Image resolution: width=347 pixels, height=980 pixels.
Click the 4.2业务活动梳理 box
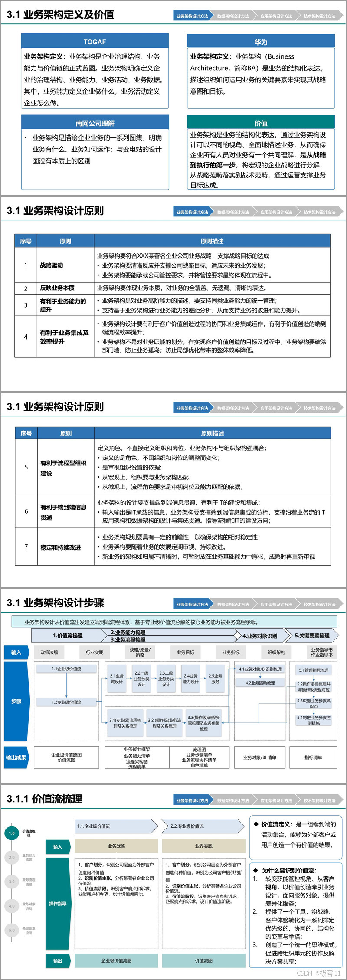(x=260, y=683)
